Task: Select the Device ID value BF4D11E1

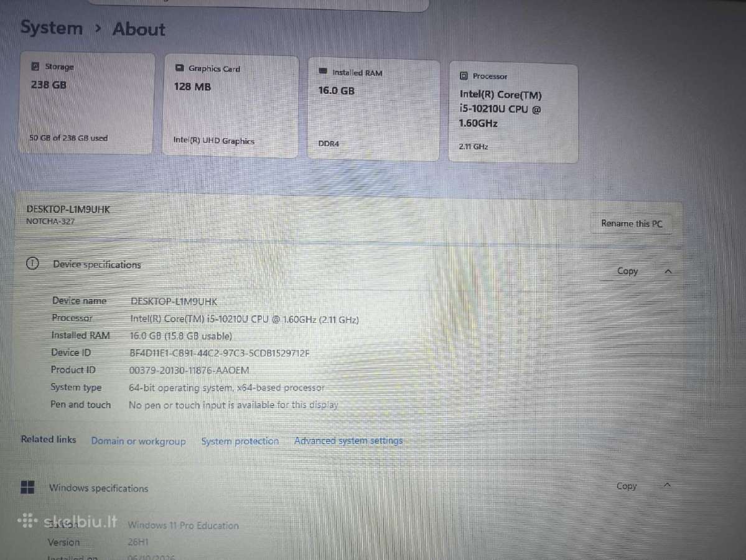Action: pyautogui.click(x=220, y=353)
